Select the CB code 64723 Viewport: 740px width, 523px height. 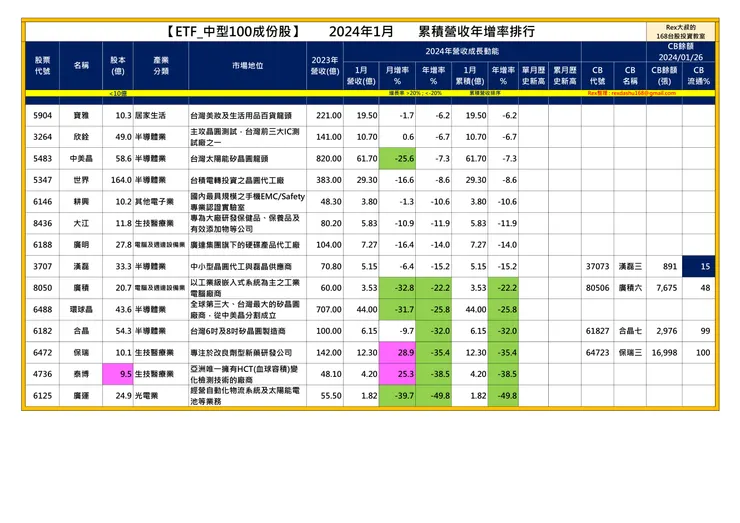click(x=597, y=353)
